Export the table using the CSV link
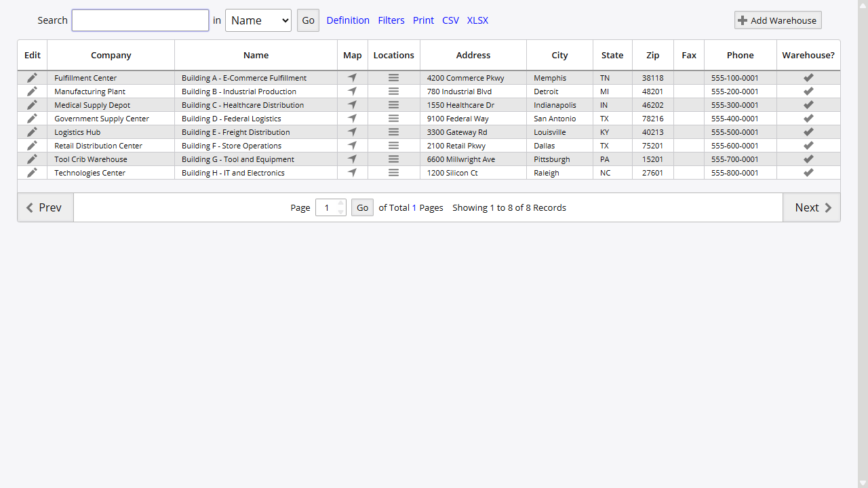The height and width of the screenshot is (488, 868). coord(450,20)
